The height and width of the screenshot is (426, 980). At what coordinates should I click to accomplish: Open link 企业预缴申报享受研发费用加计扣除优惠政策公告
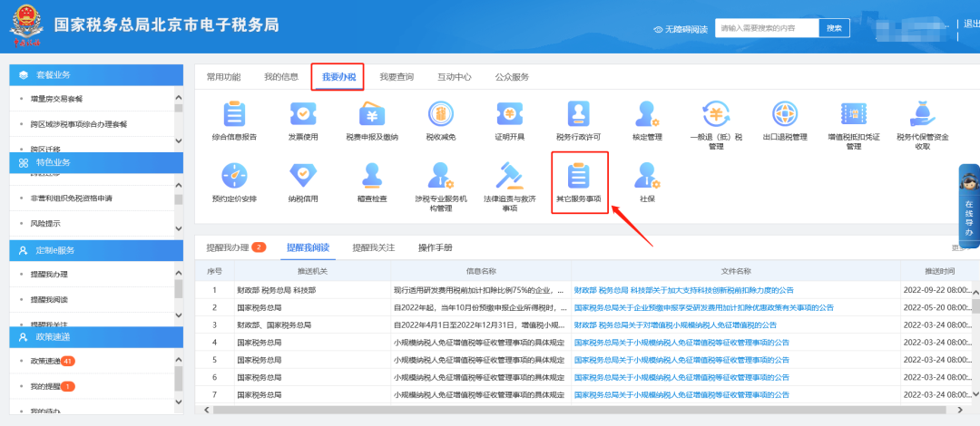[x=704, y=307]
